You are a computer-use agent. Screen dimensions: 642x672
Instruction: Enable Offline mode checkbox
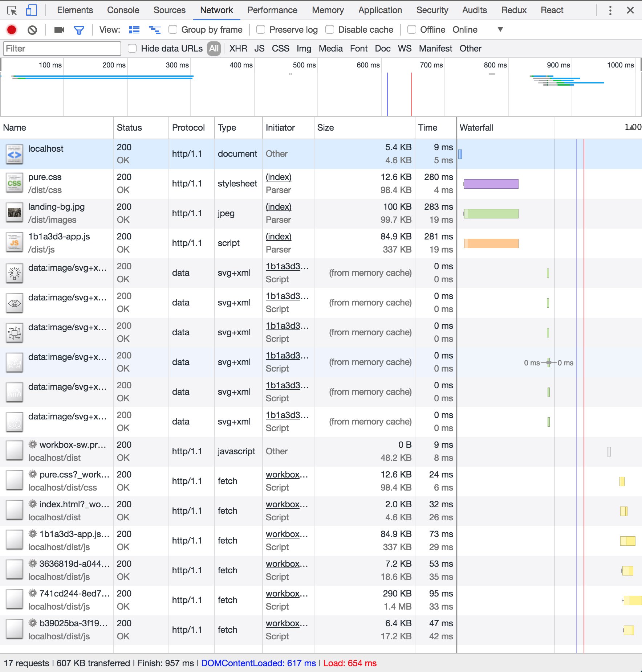click(x=411, y=29)
